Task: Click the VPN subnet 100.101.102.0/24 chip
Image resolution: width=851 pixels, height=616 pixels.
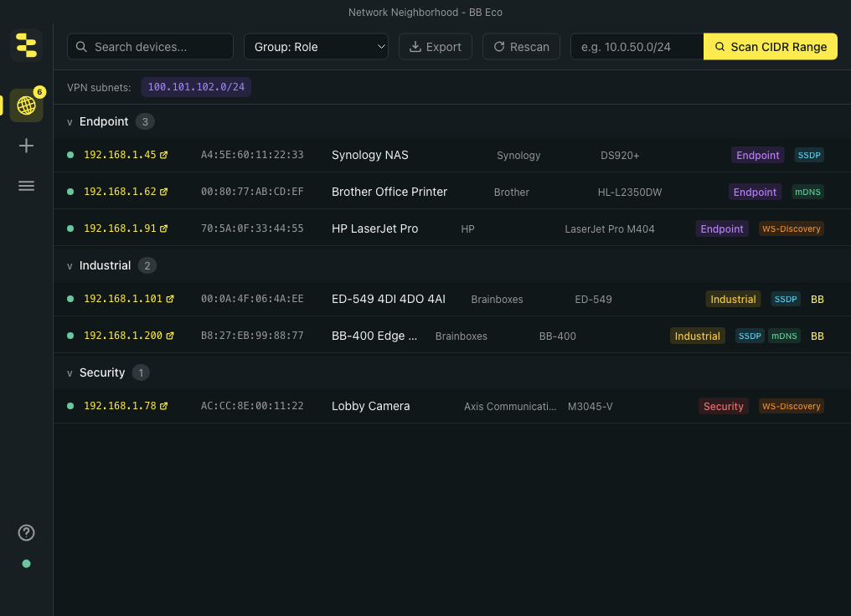Action: pyautogui.click(x=196, y=87)
